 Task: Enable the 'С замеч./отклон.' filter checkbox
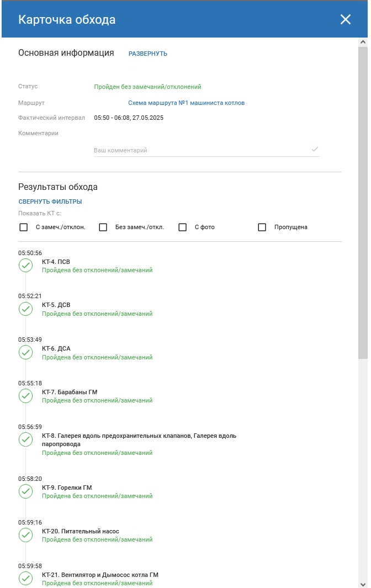click(x=24, y=227)
